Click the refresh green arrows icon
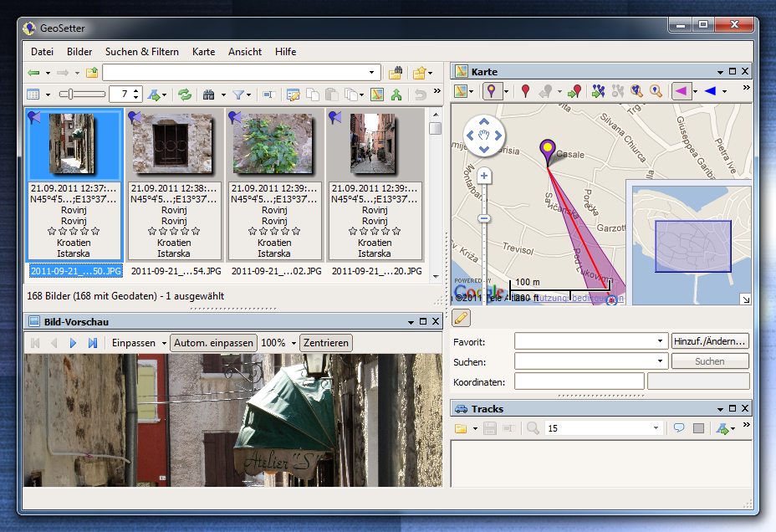 [x=184, y=95]
